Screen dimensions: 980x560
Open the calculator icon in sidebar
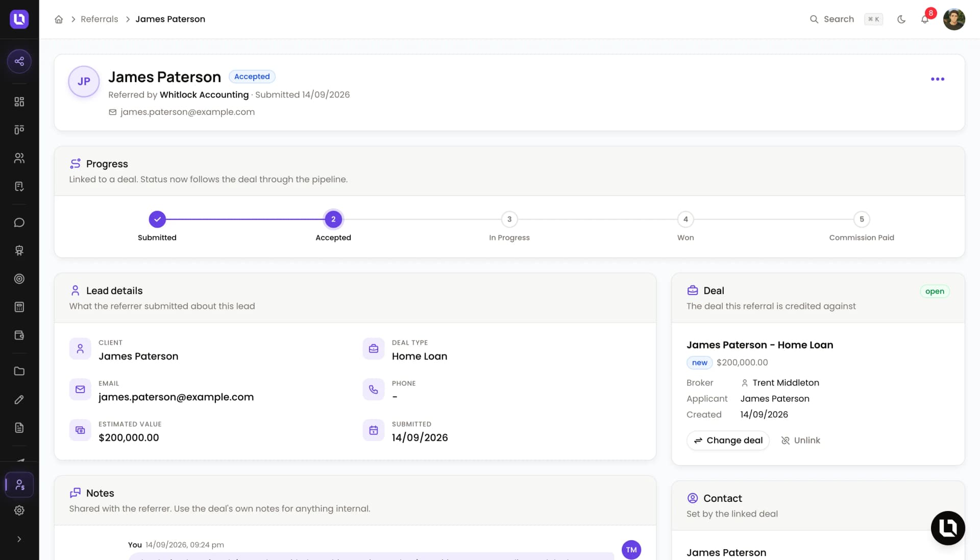pos(19,307)
